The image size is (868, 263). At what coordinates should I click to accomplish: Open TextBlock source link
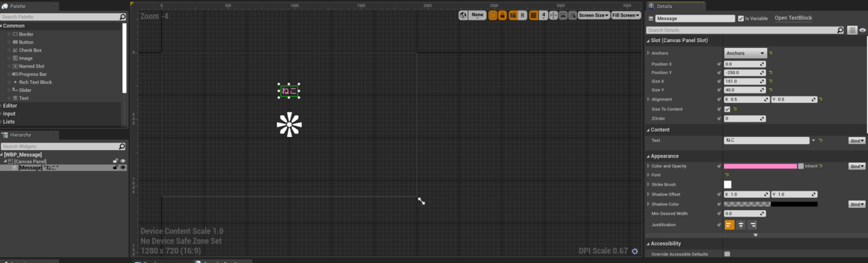click(793, 18)
